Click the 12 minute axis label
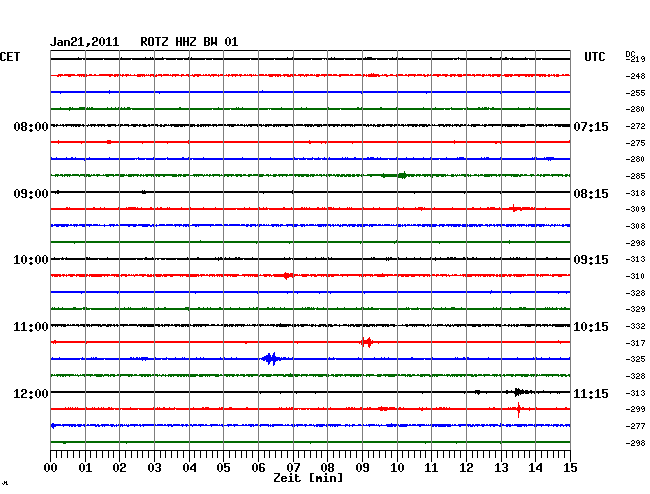The width and height of the screenshot is (650, 494). pos(466,467)
